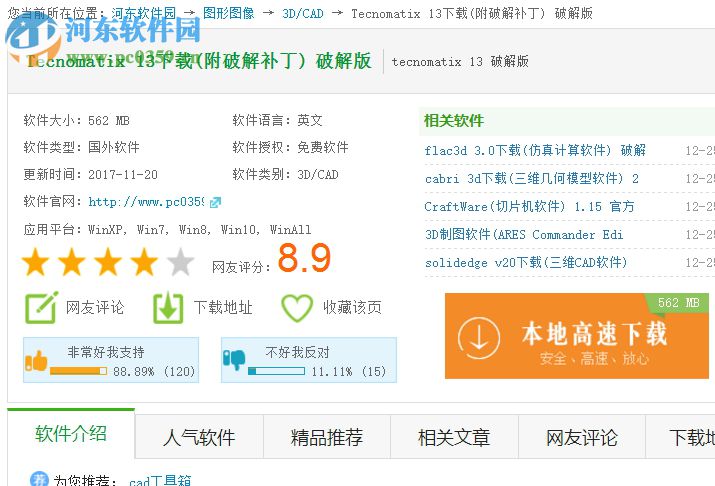Click the 软件大小: 562 MB text
715x486 pixels.
pyautogui.click(x=77, y=120)
